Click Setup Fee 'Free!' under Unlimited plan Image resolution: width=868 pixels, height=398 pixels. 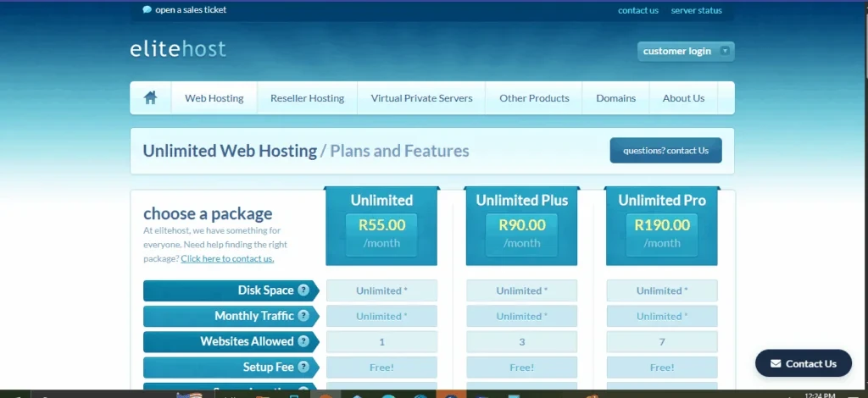(381, 367)
